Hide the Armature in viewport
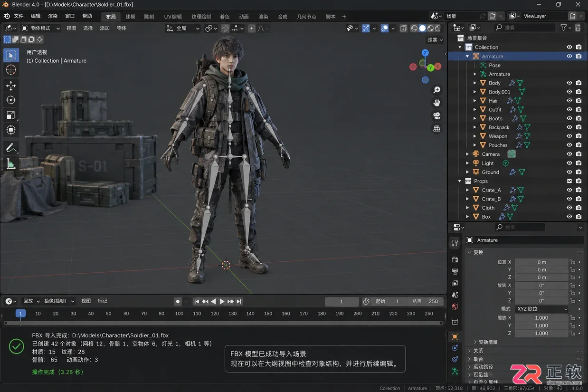 coord(569,56)
